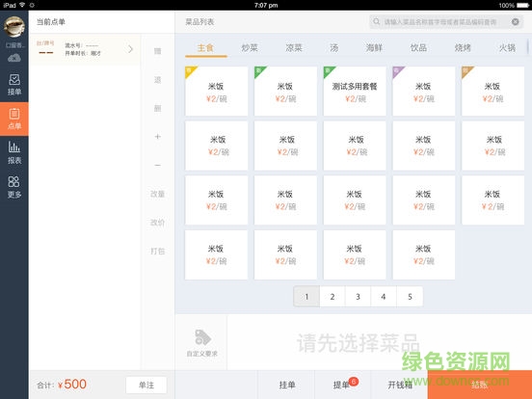
Task: Click the 开钱箱 open cash drawer button
Action: 400,385
